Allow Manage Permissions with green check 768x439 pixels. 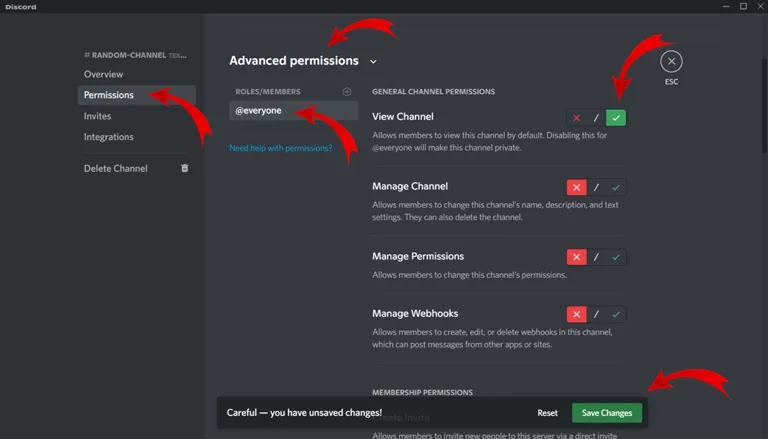pos(616,257)
